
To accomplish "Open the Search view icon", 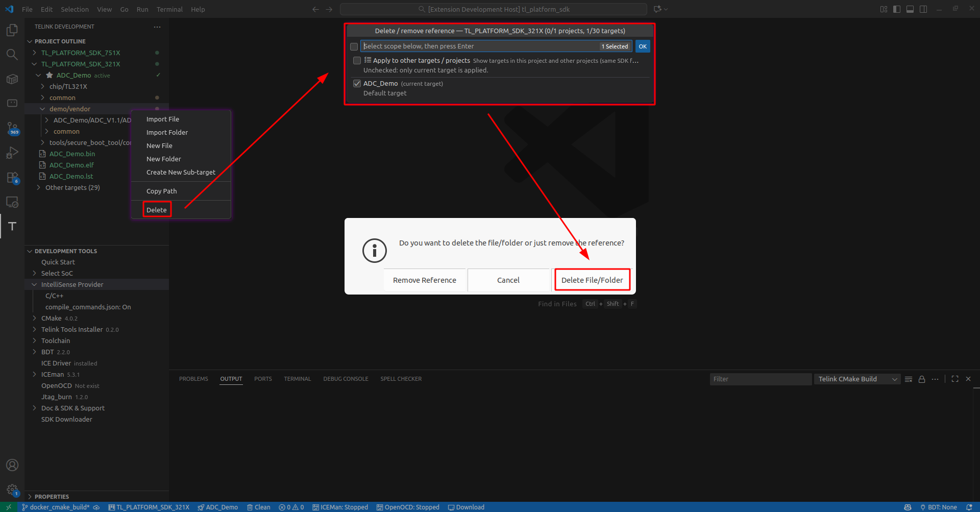I will pyautogui.click(x=12, y=54).
